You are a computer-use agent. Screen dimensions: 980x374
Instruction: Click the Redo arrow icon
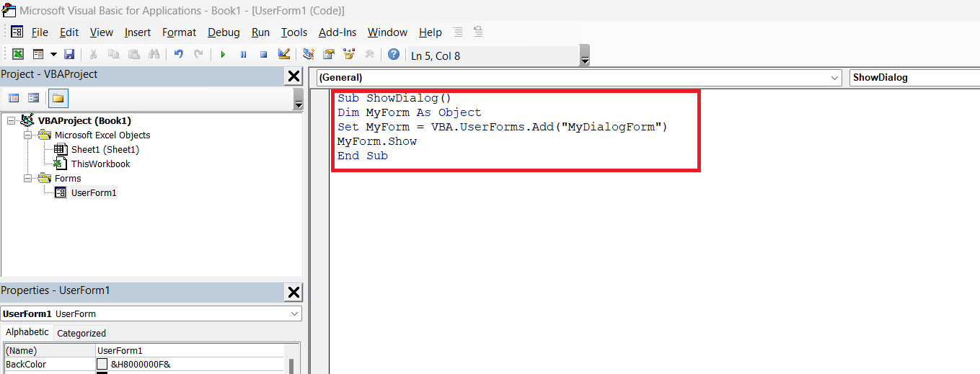[x=198, y=54]
